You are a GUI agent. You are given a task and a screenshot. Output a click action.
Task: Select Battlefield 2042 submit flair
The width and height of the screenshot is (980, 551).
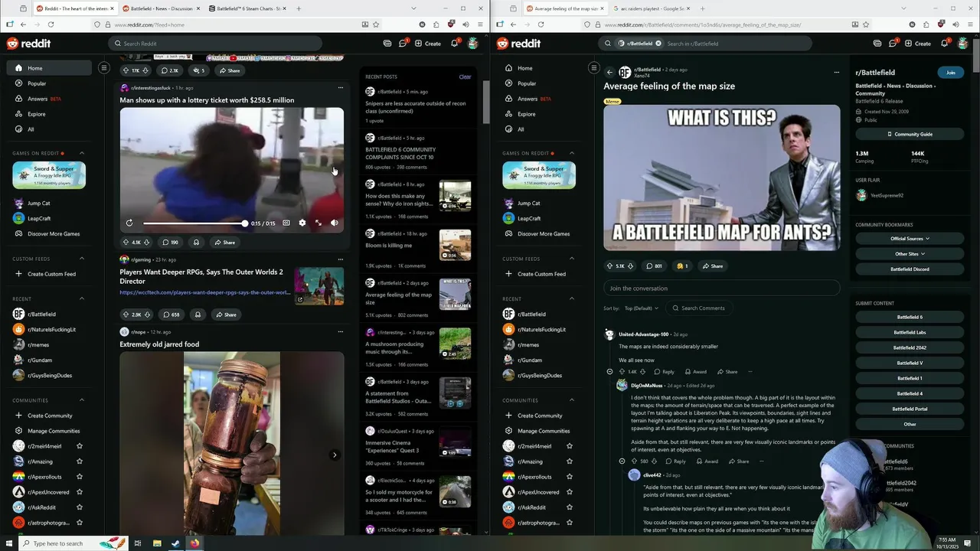(x=910, y=347)
